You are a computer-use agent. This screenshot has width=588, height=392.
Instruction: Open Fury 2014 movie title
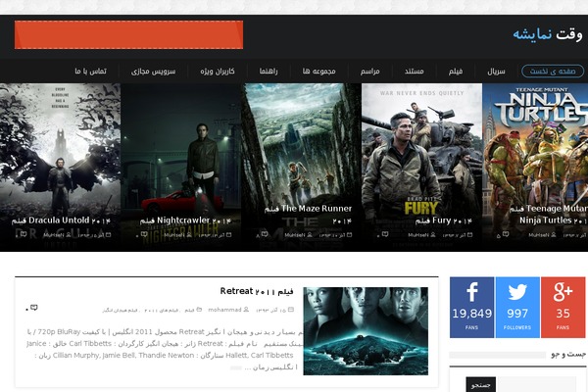pyautogui.click(x=444, y=220)
